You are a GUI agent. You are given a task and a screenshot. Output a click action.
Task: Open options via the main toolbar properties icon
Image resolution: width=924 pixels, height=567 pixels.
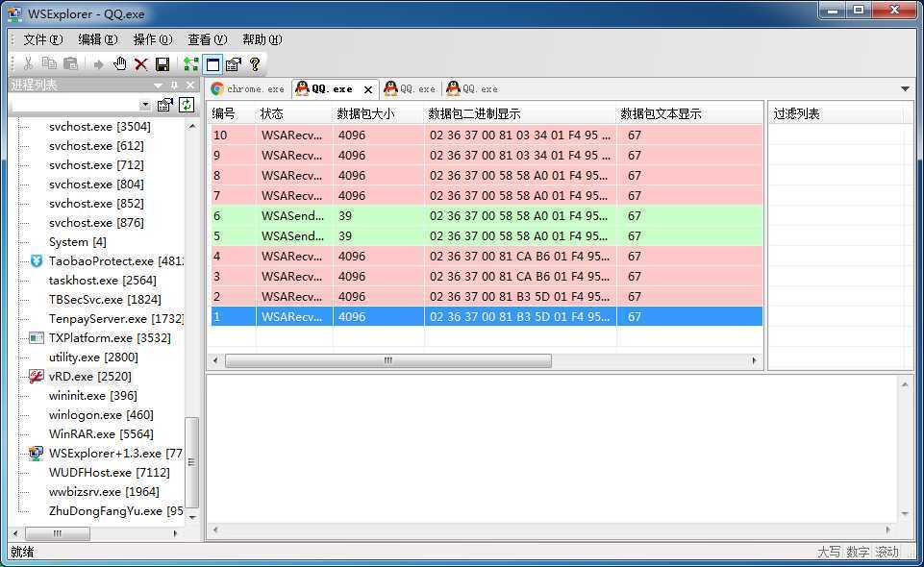click(234, 64)
